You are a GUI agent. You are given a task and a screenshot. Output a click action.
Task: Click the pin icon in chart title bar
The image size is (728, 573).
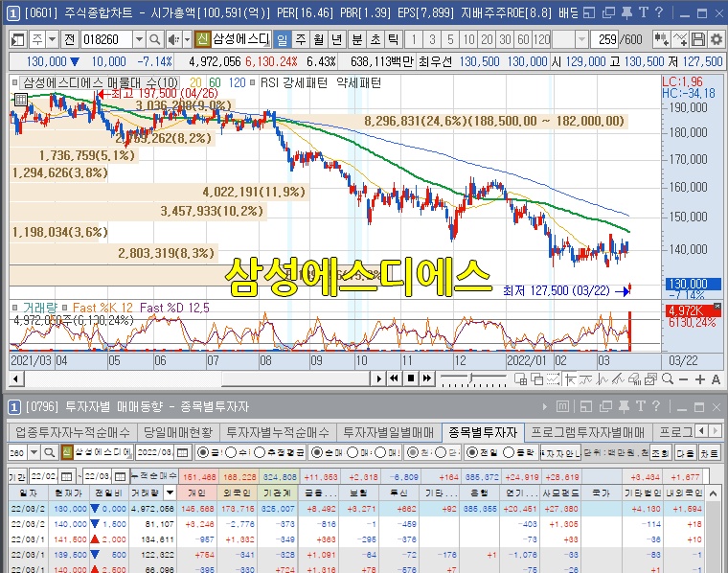point(626,13)
